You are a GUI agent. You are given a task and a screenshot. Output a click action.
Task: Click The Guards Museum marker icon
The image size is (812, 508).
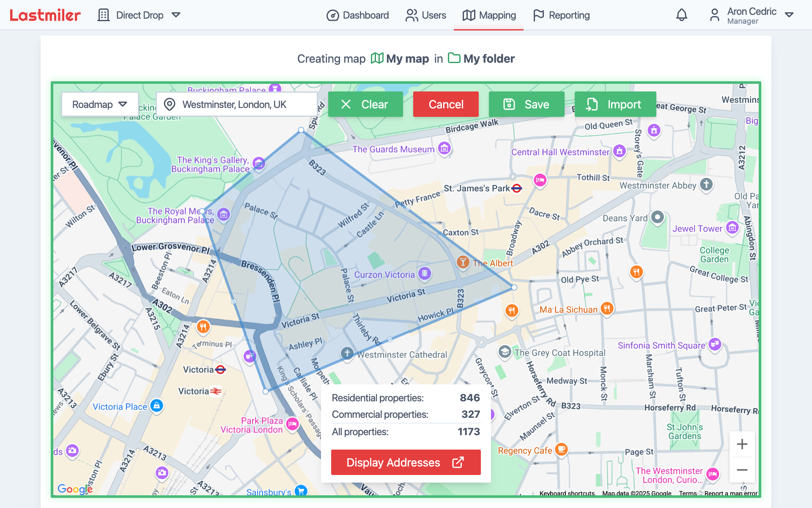[444, 149]
